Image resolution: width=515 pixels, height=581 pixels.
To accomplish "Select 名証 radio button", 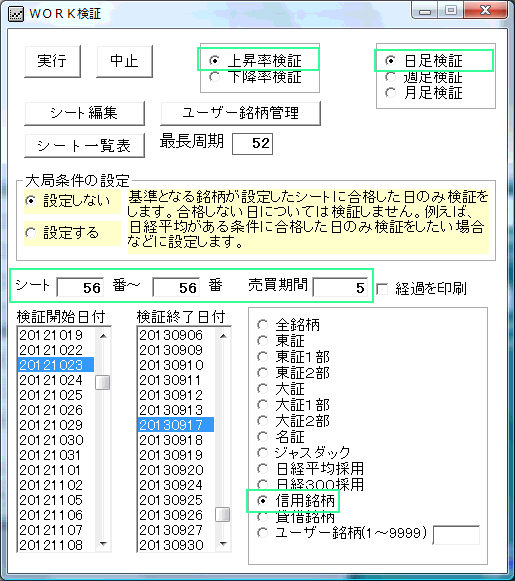I will 281,436.
